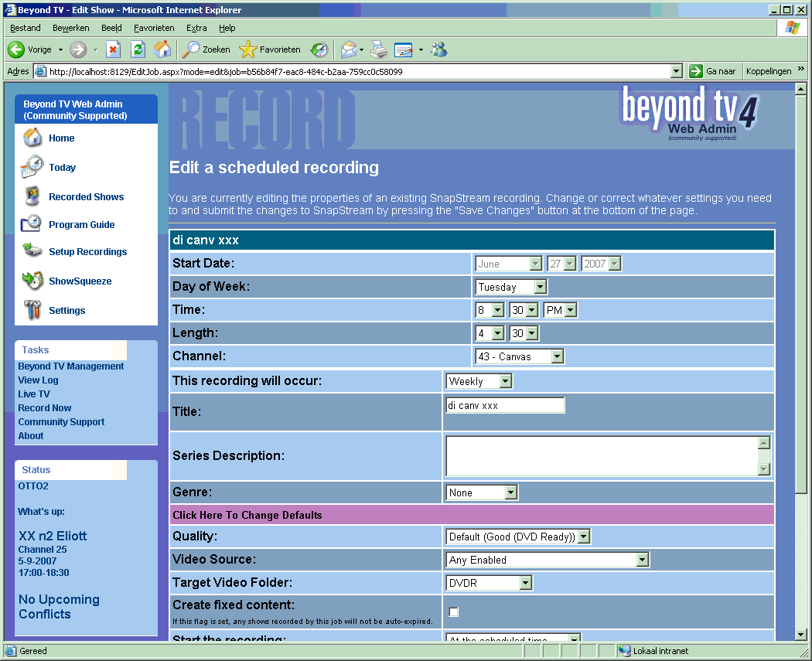This screenshot has width=812, height=661.
Task: Click the Koppelingen links toolbar
Action: (x=769, y=71)
